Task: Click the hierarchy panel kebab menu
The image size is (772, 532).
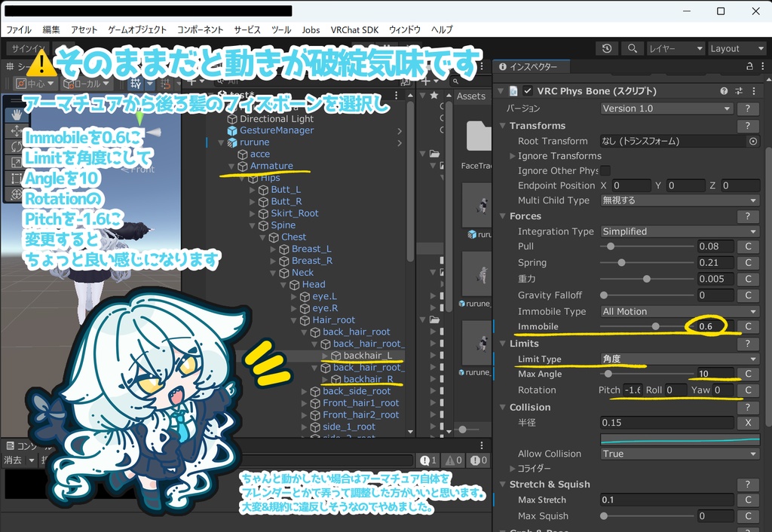Action: pyautogui.click(x=397, y=95)
